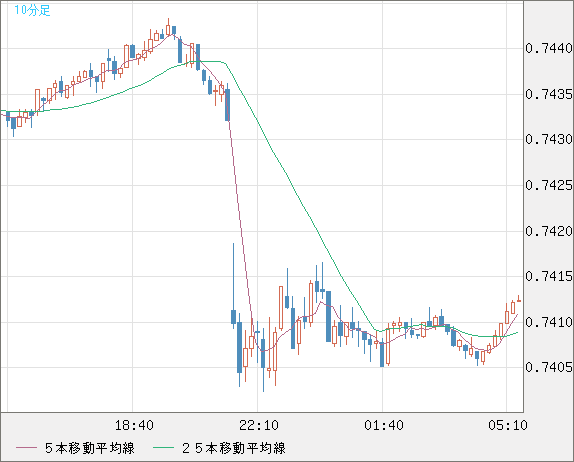The image size is (574, 462).
Task: Click the 01:40 time axis label
Action: coord(384,425)
